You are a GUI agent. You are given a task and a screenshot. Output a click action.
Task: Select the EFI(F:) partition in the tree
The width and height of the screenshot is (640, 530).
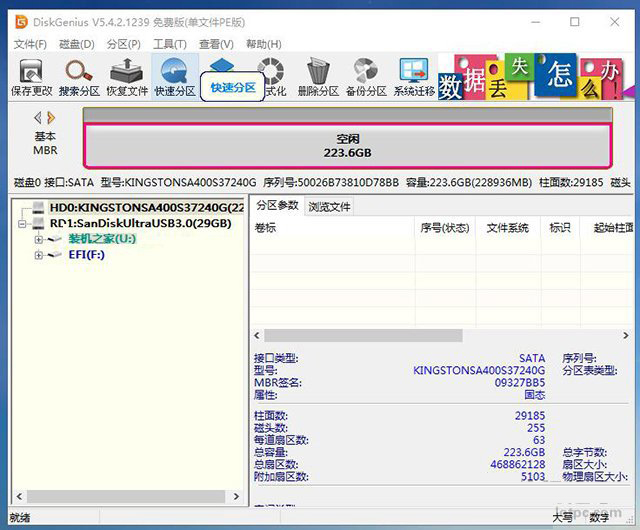(87, 255)
